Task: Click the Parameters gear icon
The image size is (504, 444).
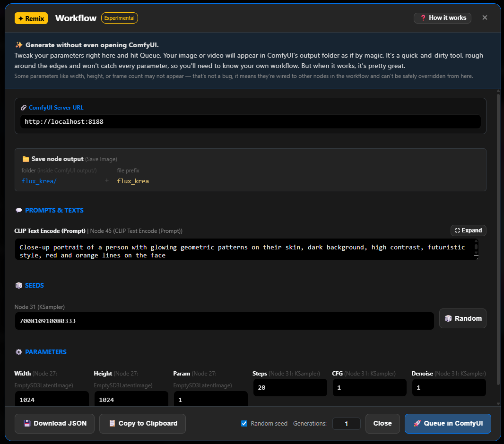Action: click(x=18, y=352)
